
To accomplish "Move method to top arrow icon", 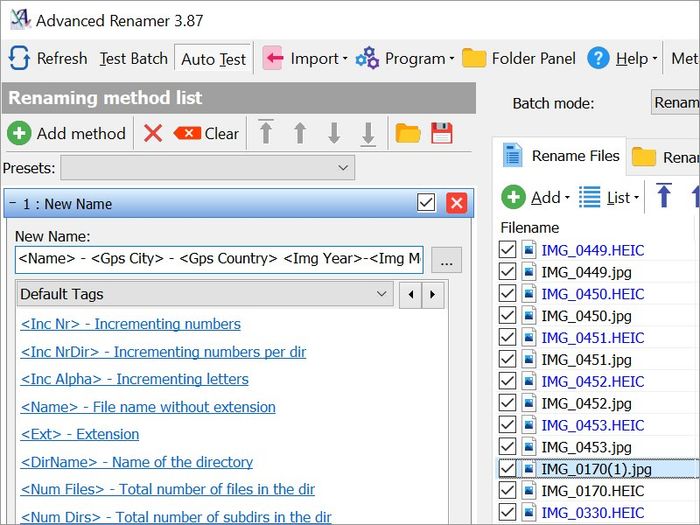I will [266, 133].
